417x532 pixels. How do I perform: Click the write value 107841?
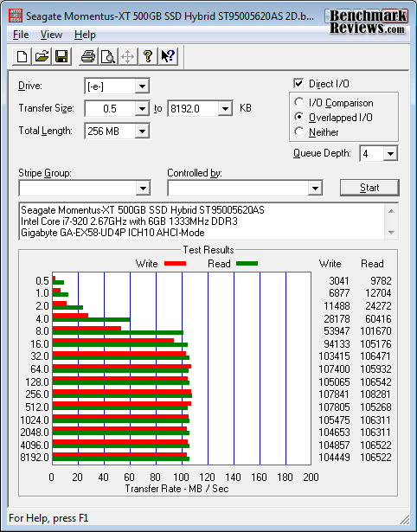pyautogui.click(x=334, y=394)
